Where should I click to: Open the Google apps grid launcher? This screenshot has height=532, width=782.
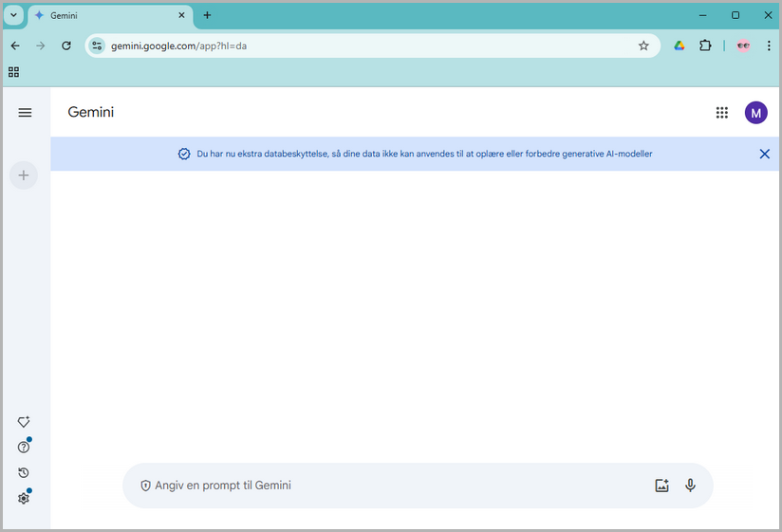pos(721,113)
